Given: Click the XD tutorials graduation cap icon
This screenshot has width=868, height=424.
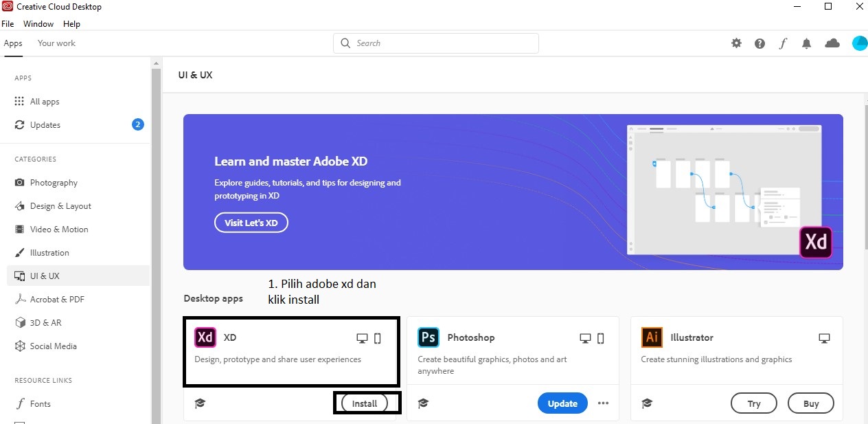Looking at the screenshot, I should click(x=200, y=403).
